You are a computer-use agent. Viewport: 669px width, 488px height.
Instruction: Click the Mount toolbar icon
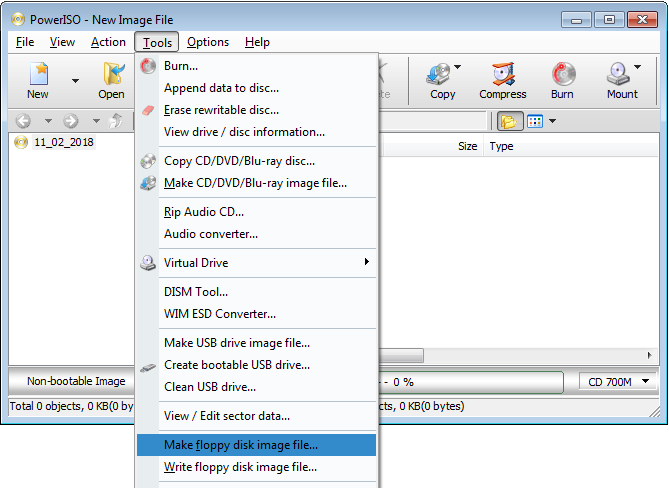pos(618,73)
